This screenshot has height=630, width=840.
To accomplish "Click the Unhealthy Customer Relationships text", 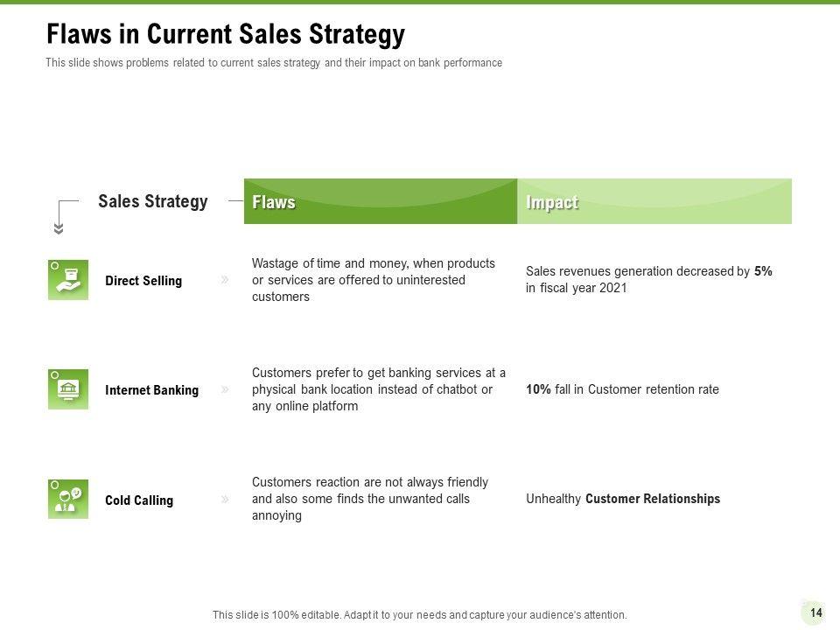I will (623, 499).
